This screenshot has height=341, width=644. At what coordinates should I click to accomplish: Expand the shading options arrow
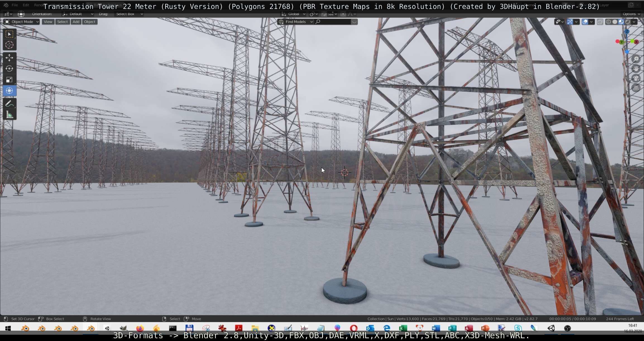(634, 22)
